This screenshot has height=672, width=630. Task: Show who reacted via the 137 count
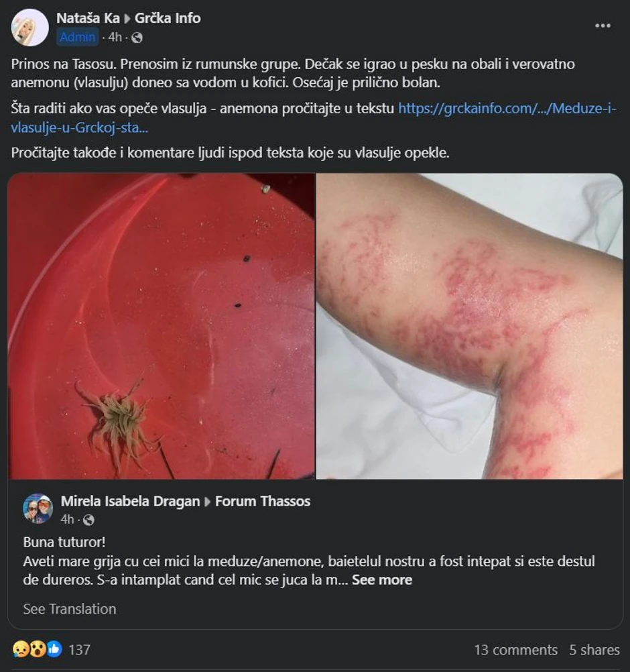pyautogui.click(x=80, y=650)
